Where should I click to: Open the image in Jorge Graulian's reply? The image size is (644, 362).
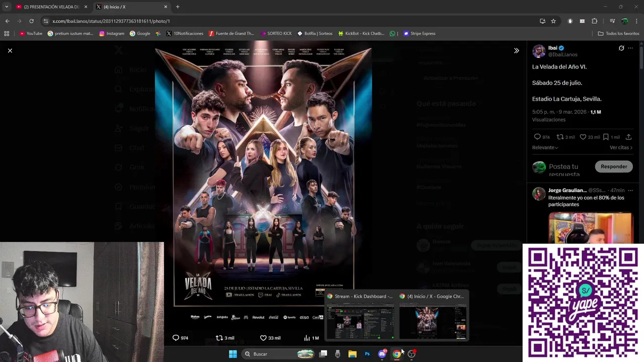(x=591, y=227)
